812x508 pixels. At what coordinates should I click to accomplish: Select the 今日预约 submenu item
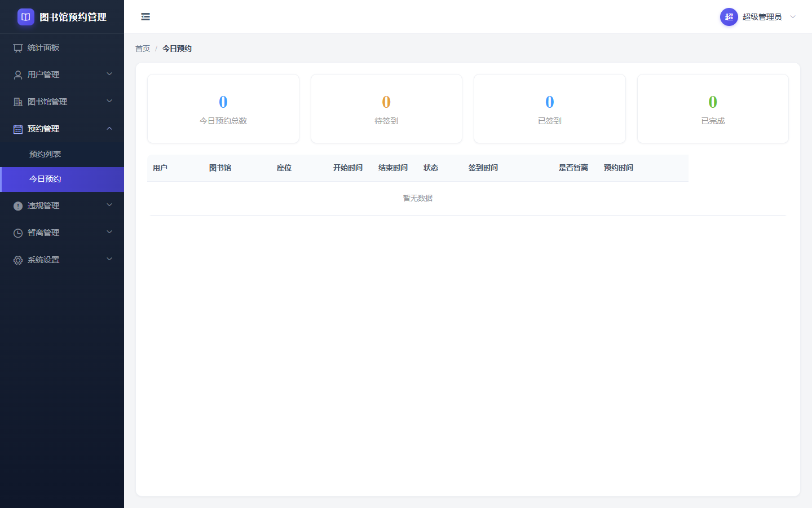click(62, 179)
